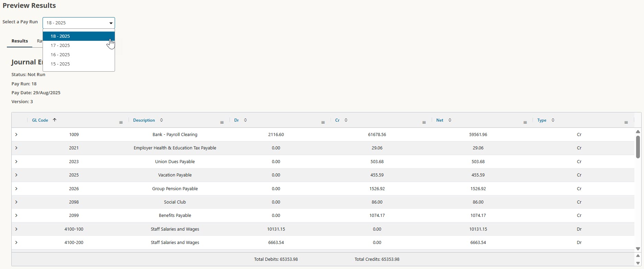Click the Description column sort arrows
Image resolution: width=644 pixels, height=269 pixels.
tap(161, 120)
